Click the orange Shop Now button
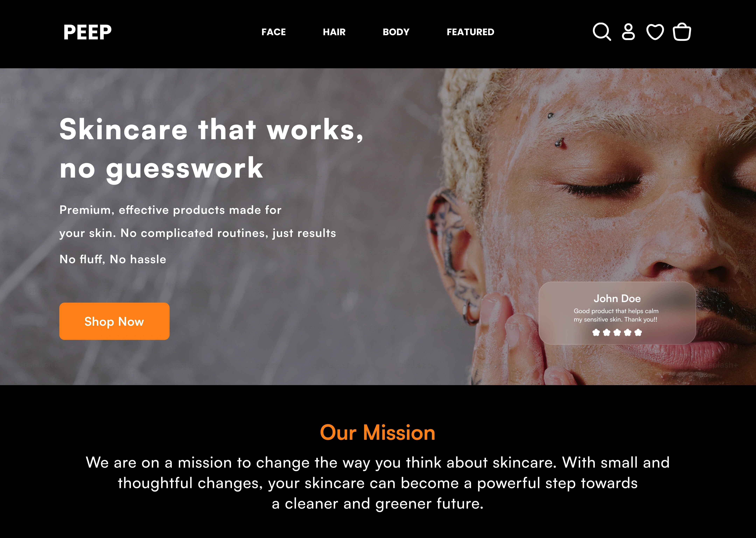 pyautogui.click(x=114, y=321)
